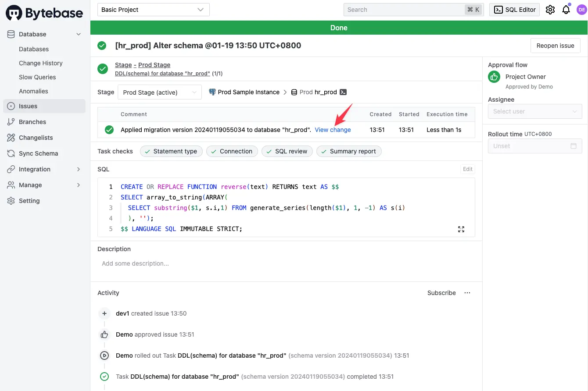Click the View change link
The image size is (588, 391).
click(x=333, y=130)
